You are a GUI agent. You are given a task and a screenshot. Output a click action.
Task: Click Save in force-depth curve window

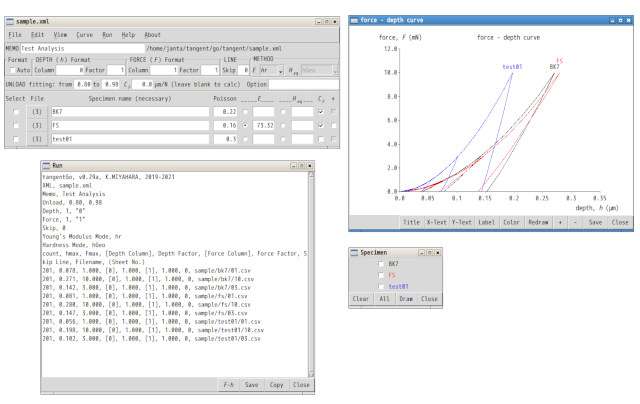point(595,222)
